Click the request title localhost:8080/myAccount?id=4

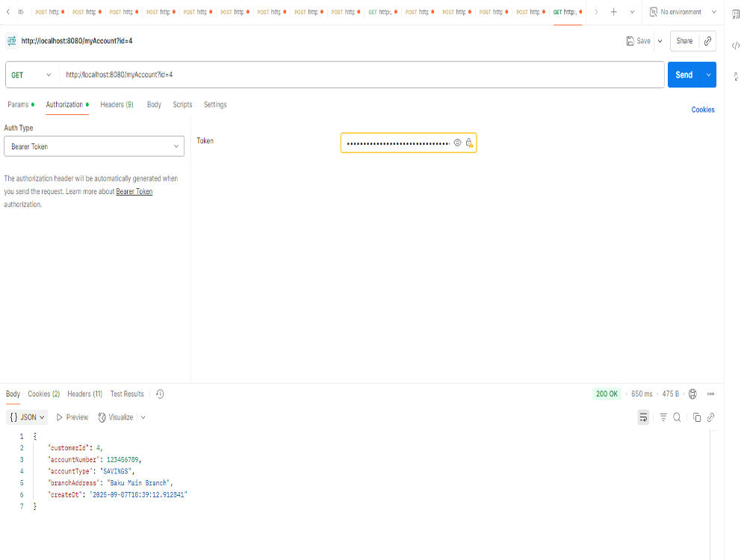coord(77,41)
